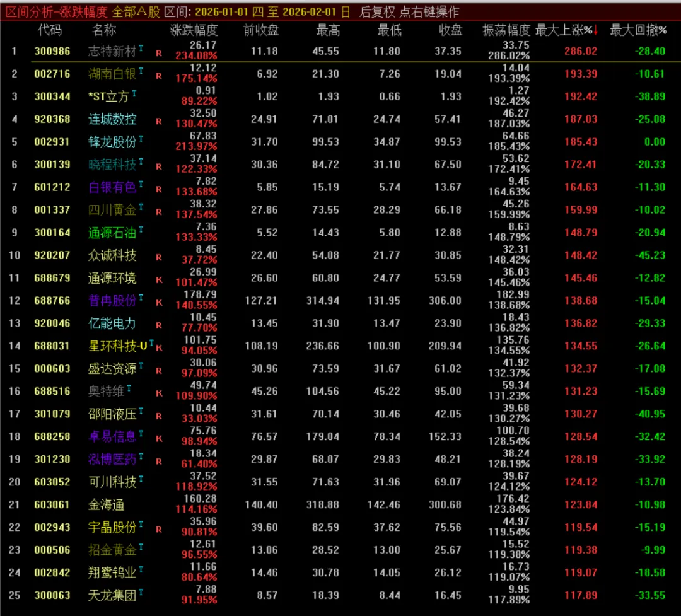
Task: Click the T superscript beside 通源石油
Action: (x=141, y=230)
